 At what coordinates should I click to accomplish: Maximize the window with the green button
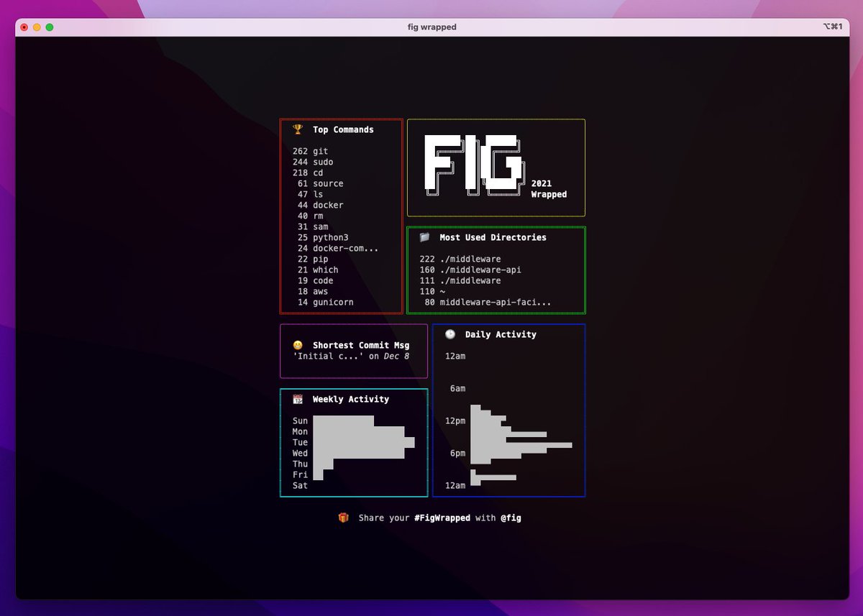[50, 27]
